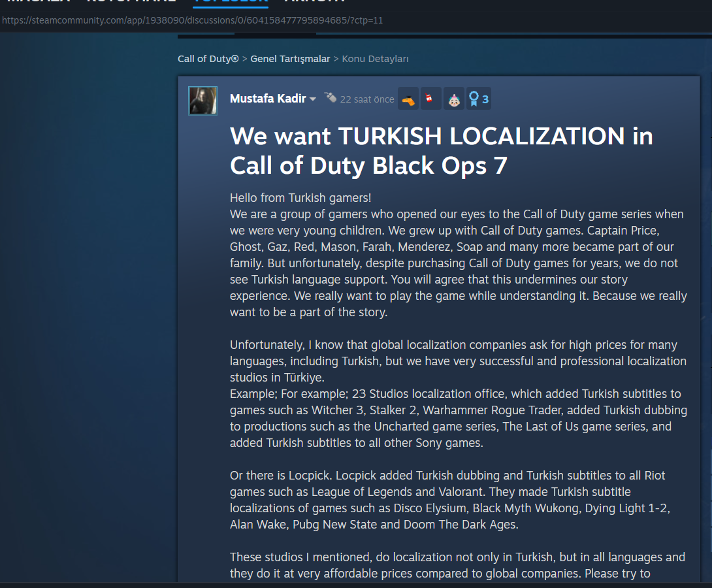Go to Genel Tartışmalar breadcrumb
This screenshot has width=712, height=588.
[x=290, y=59]
